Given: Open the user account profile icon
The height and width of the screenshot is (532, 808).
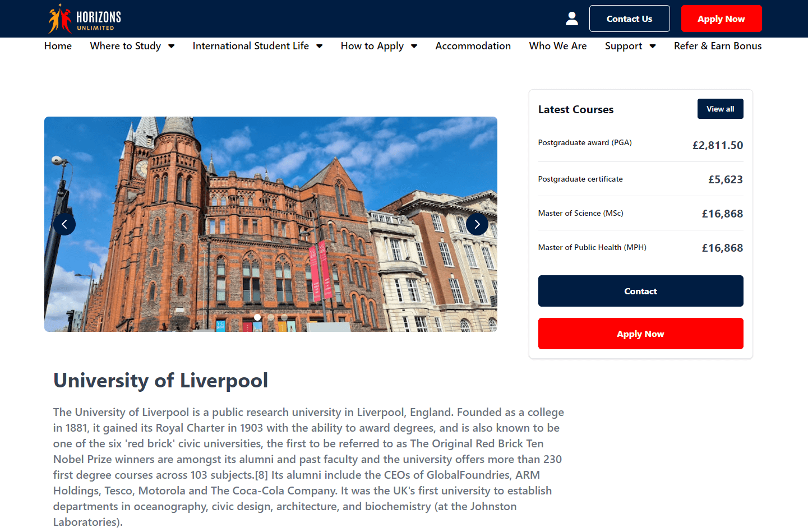Looking at the screenshot, I should (571, 19).
